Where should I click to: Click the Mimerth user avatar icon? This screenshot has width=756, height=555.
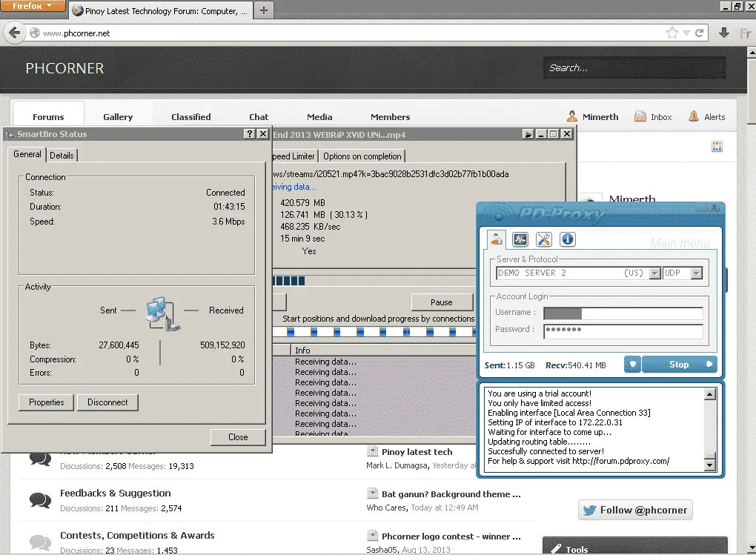[572, 116]
